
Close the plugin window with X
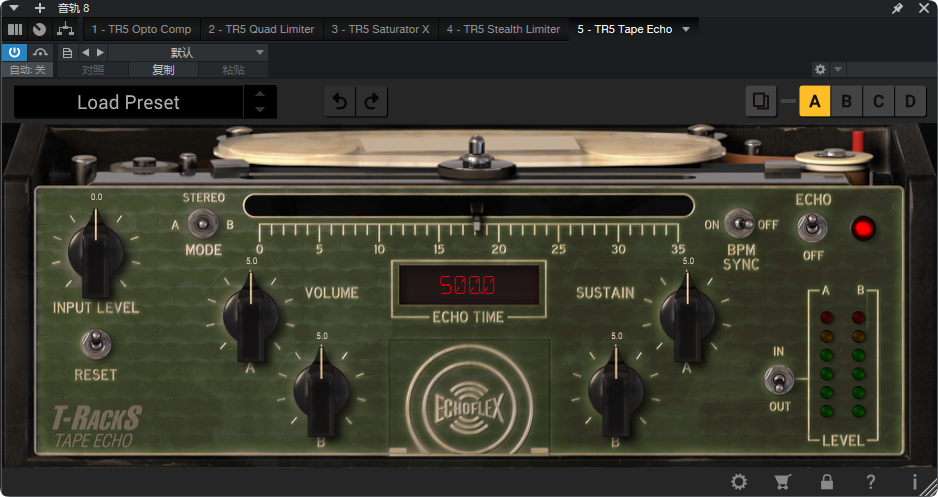[924, 8]
